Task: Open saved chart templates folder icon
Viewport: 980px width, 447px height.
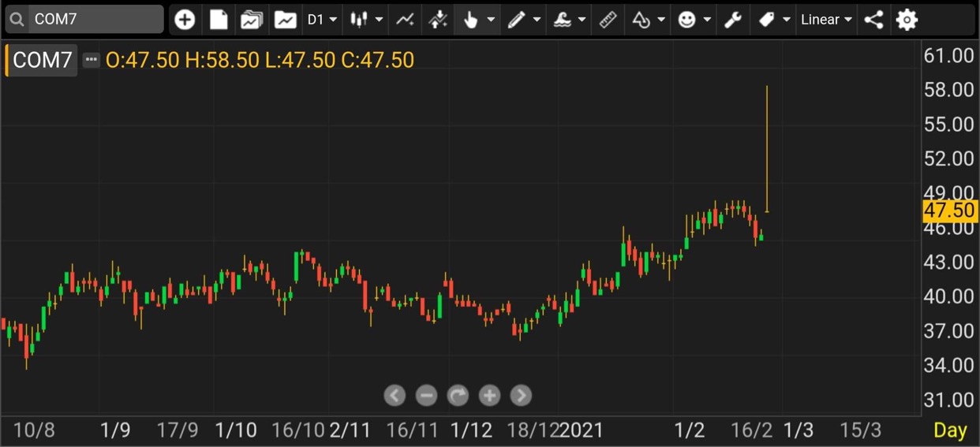Action: [252, 20]
